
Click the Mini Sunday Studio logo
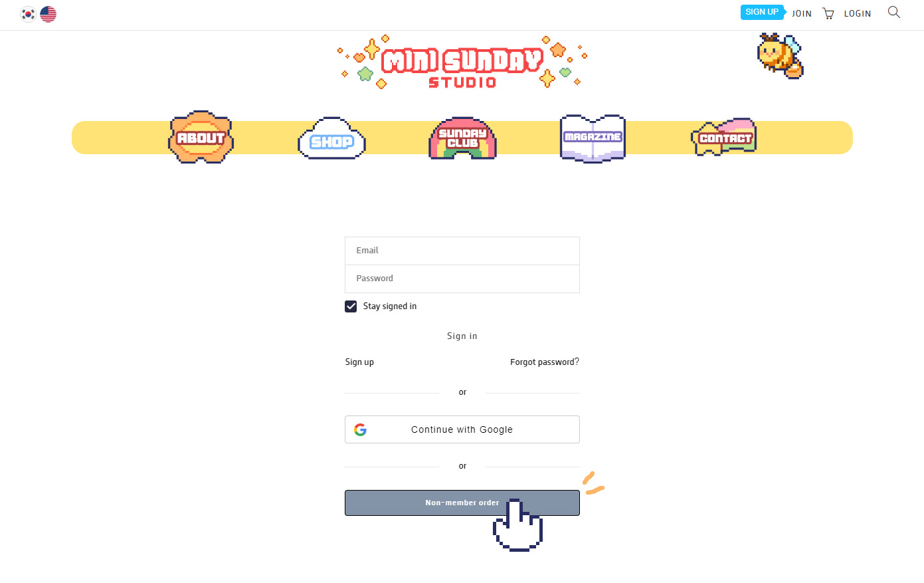click(x=462, y=62)
